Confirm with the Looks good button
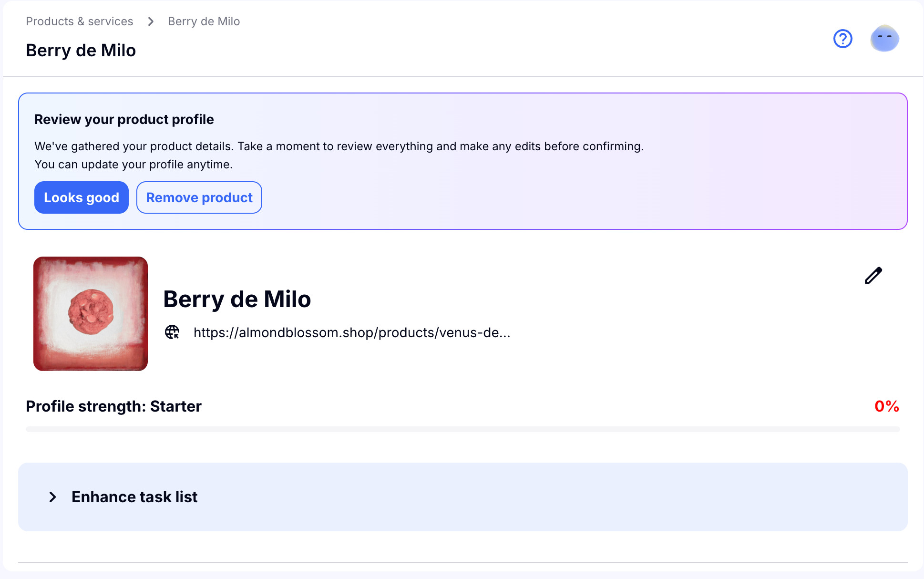 point(82,197)
